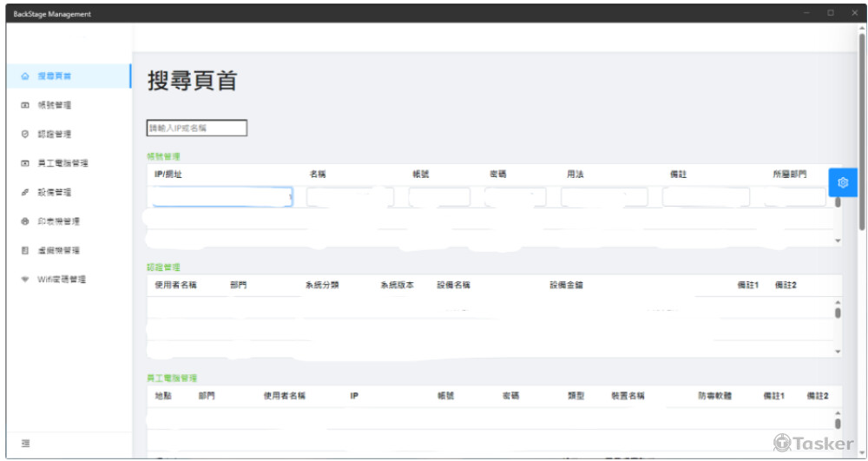Click the 設備金鑰 column header

pyautogui.click(x=566, y=285)
